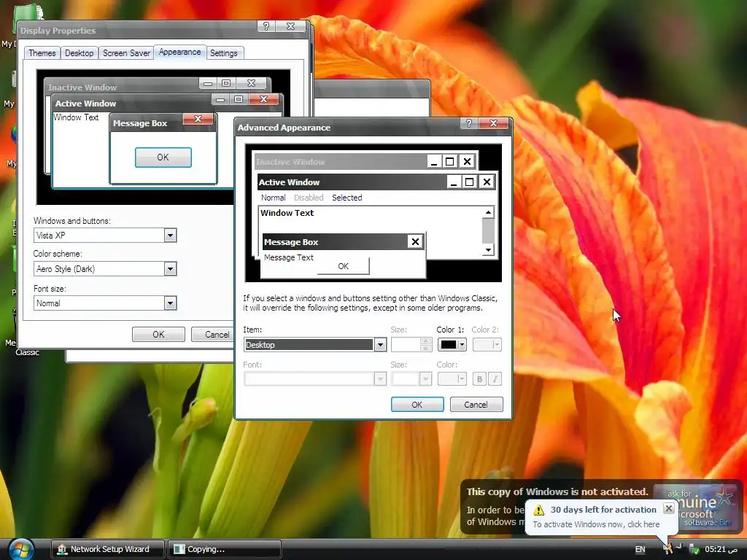Viewport: 747px width, 560px height.
Task: Click the Item Size spinner field
Action: [411, 345]
